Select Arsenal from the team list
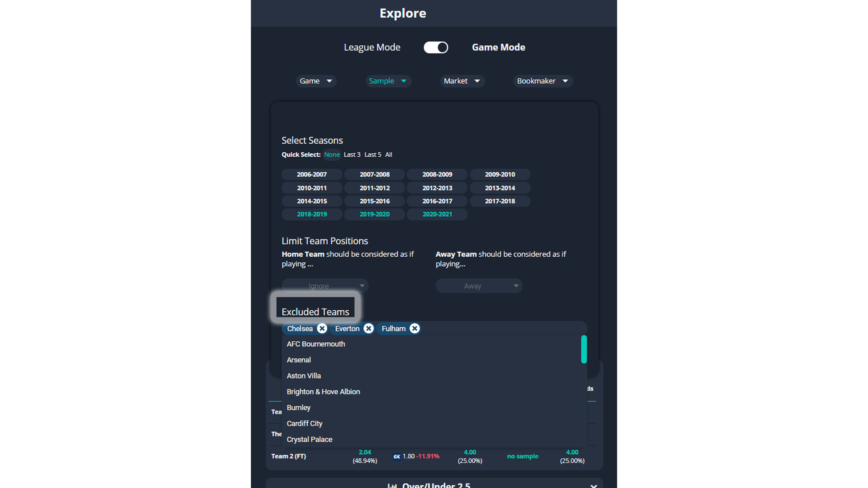Viewport: 868px width, 488px height. (x=299, y=360)
